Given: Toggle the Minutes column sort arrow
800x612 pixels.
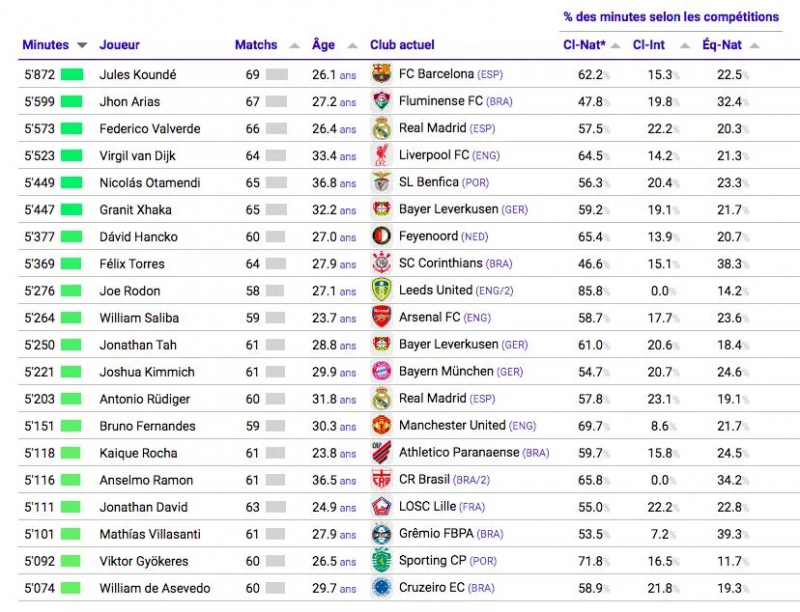Looking at the screenshot, I should [82, 45].
